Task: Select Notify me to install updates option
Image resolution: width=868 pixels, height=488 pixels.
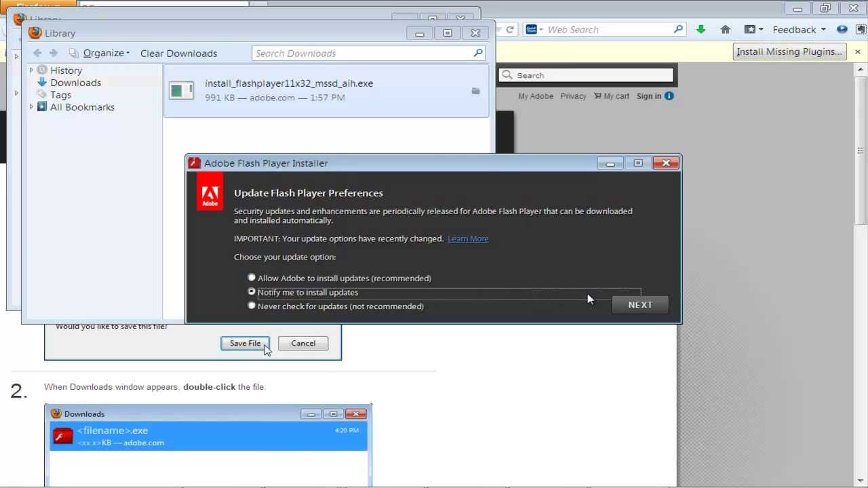Action: click(252, 291)
